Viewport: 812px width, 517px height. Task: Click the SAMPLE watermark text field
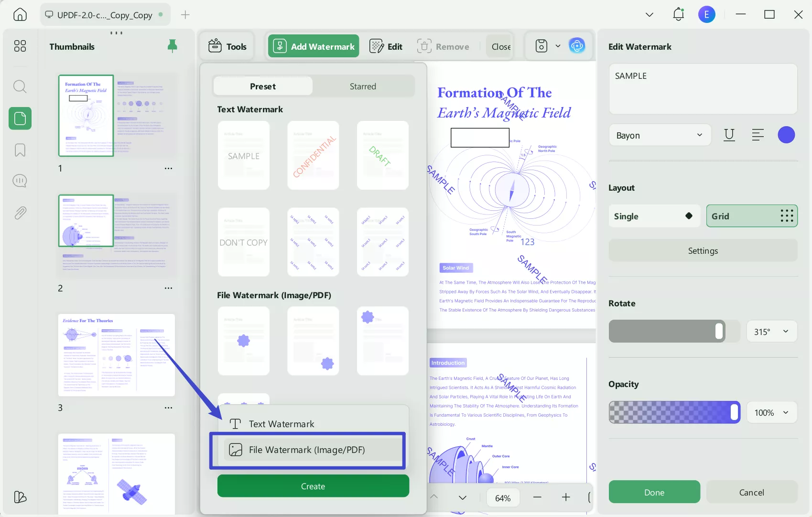point(703,89)
